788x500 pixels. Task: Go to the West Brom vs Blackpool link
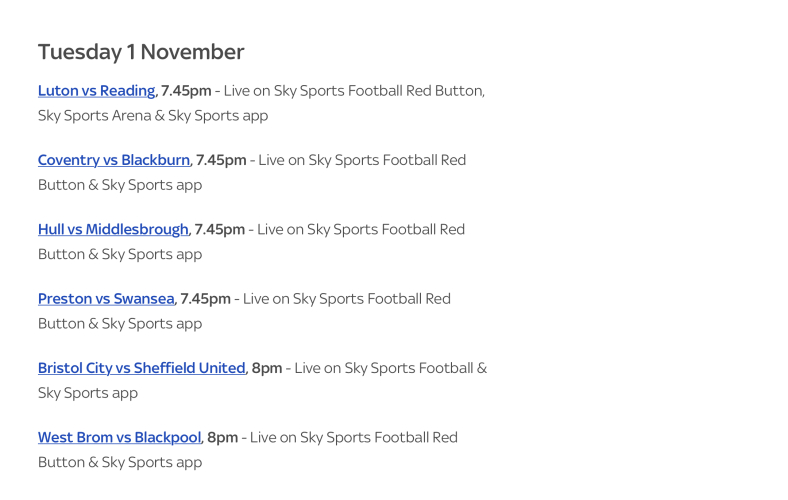tap(120, 437)
